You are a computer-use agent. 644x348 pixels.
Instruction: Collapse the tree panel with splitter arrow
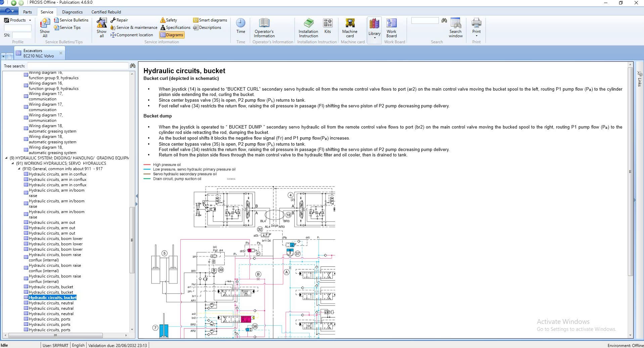pos(136,196)
